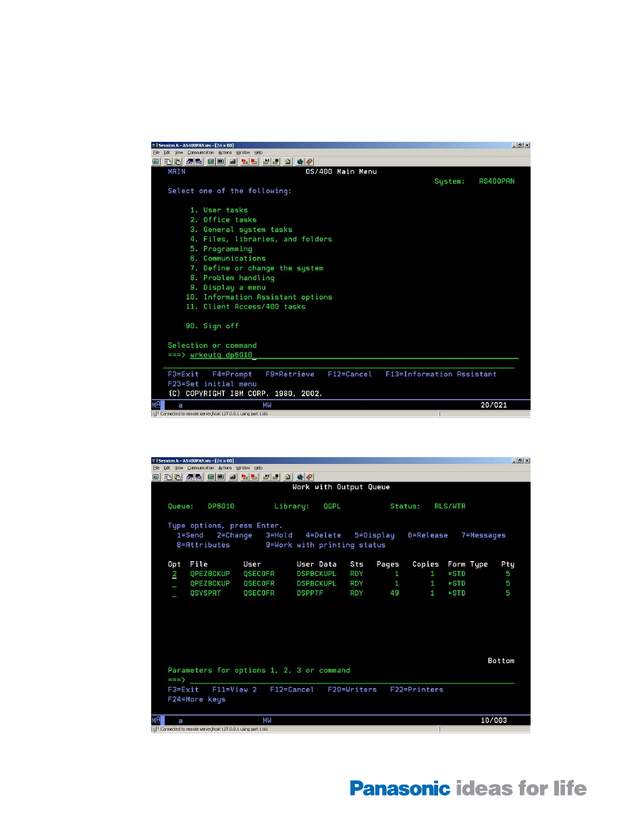Click F24=More keys function key

click(x=196, y=700)
